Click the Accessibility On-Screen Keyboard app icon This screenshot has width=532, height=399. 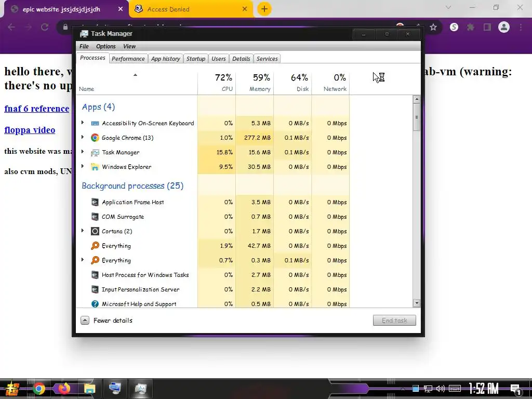pos(95,123)
